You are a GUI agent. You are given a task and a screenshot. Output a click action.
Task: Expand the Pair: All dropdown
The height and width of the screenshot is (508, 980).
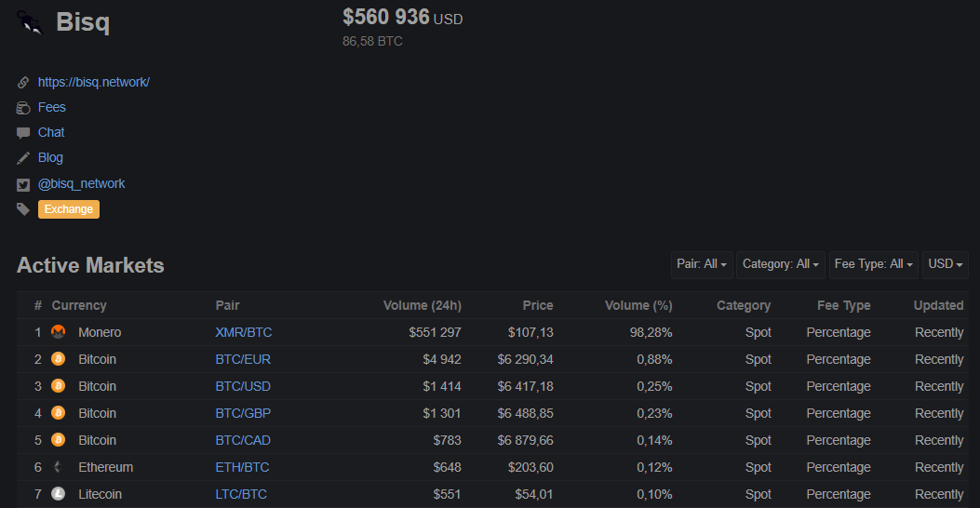coord(701,264)
